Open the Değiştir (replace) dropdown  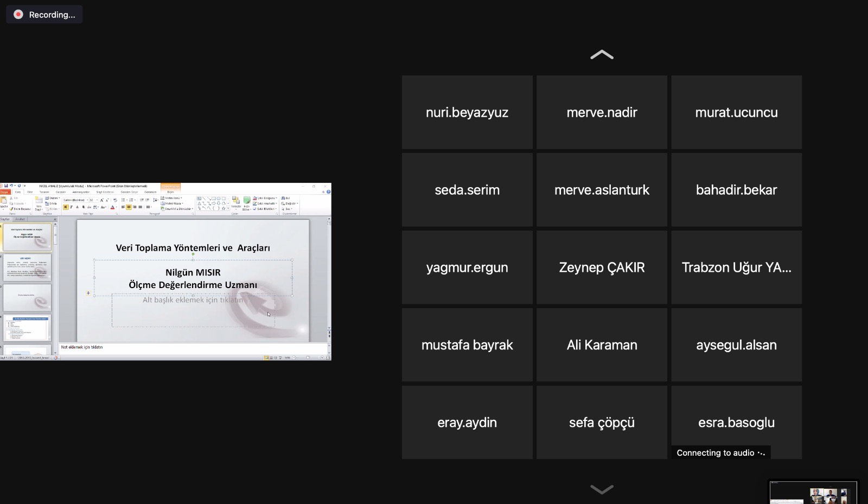coord(290,203)
